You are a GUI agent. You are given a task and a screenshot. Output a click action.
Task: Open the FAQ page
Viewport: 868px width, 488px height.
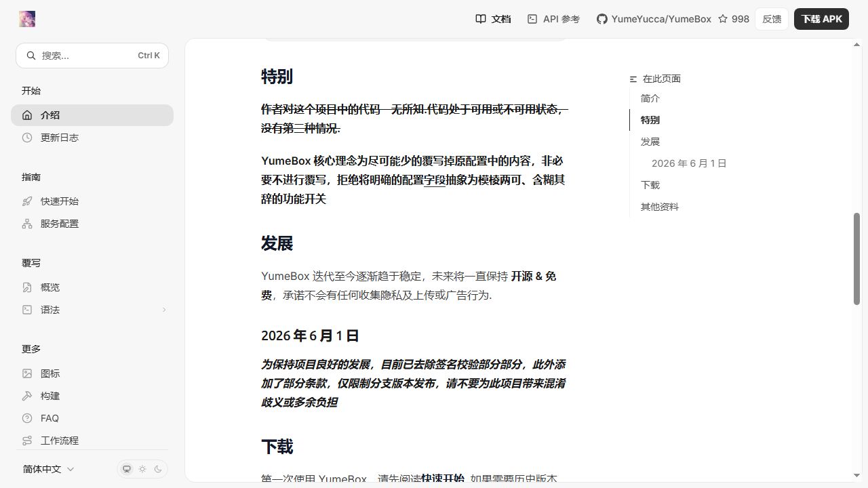click(x=92, y=418)
